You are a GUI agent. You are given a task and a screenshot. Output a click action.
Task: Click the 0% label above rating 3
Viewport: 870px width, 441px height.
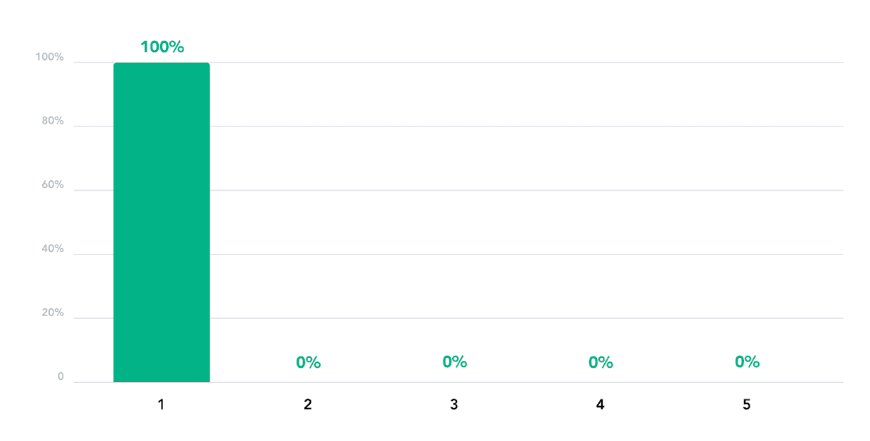454,362
